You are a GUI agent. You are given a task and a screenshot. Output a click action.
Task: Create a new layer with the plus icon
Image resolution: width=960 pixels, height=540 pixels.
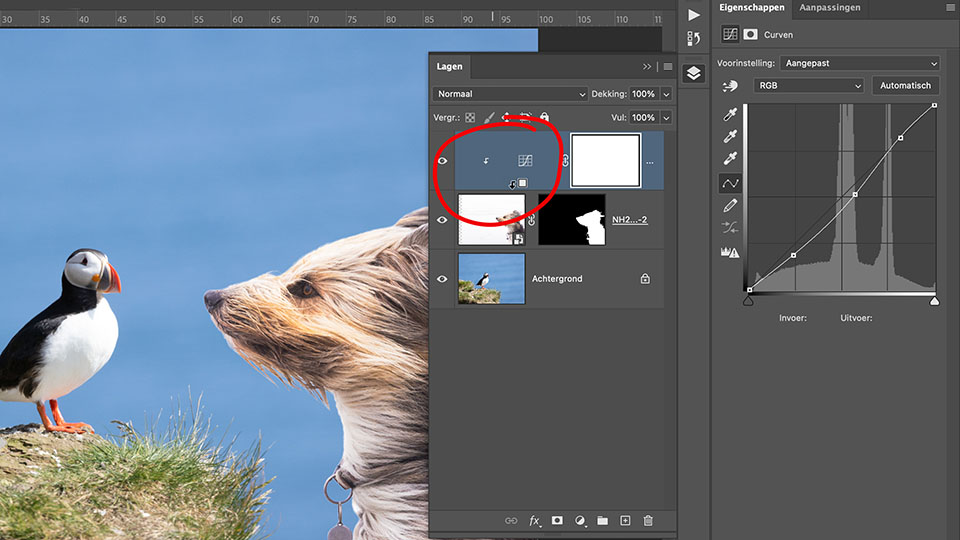coord(625,521)
